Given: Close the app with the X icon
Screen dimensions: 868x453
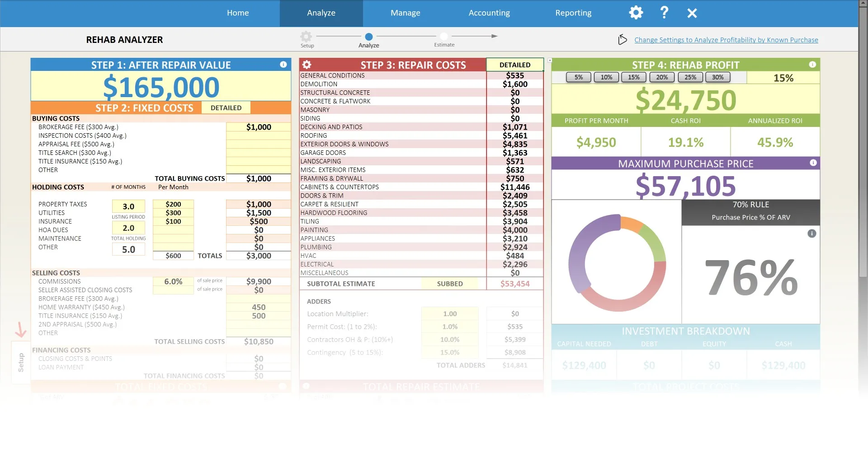Looking at the screenshot, I should point(692,13).
